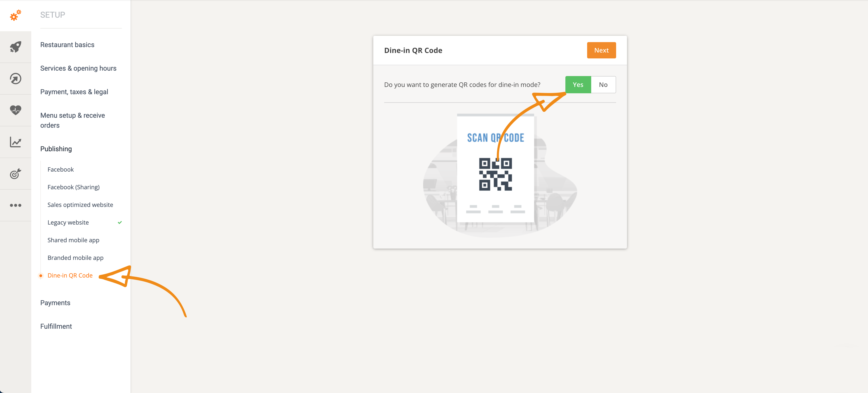Open the setup gears icon

(x=15, y=15)
